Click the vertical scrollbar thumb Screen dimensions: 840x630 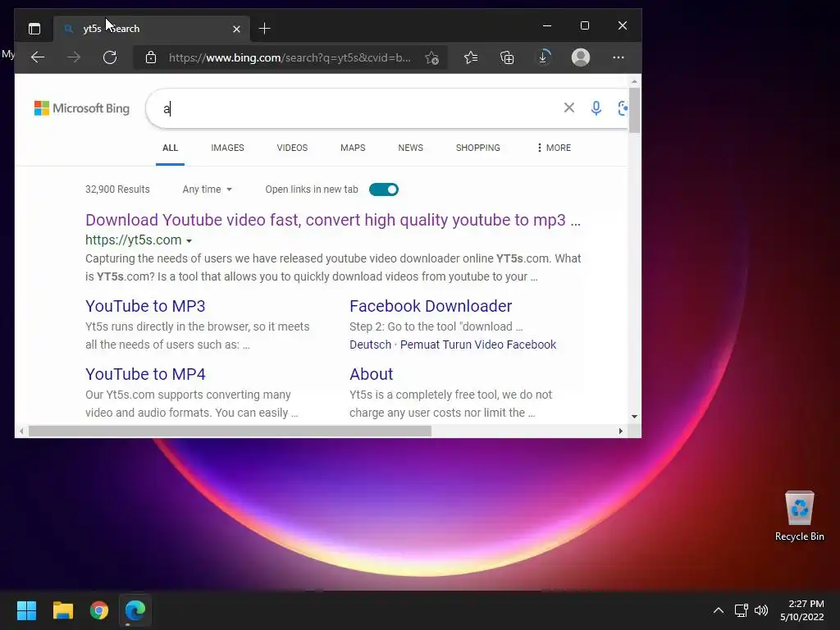634,111
